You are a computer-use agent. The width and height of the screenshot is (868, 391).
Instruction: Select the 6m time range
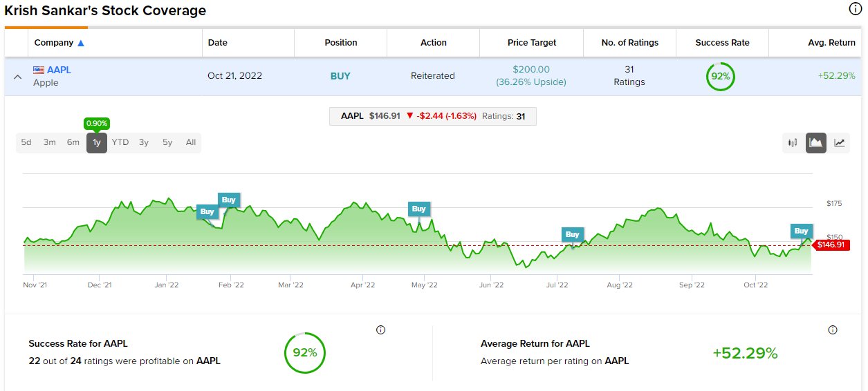[73, 142]
